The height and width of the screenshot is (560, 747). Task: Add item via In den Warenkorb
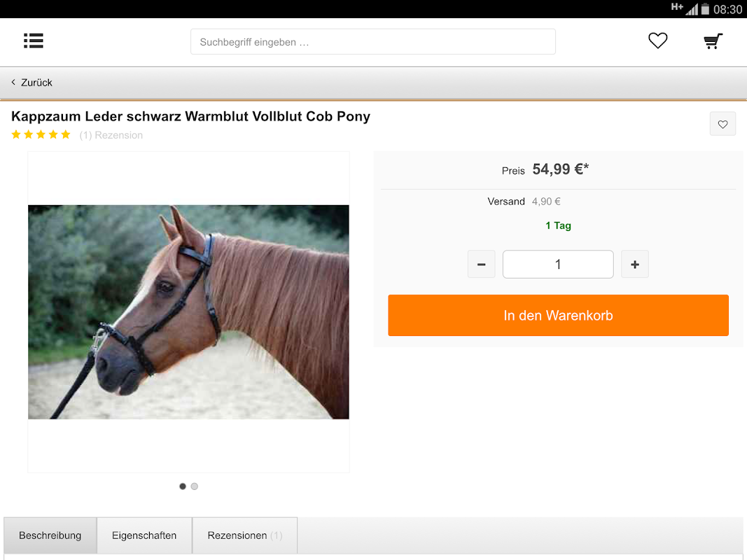(x=558, y=315)
